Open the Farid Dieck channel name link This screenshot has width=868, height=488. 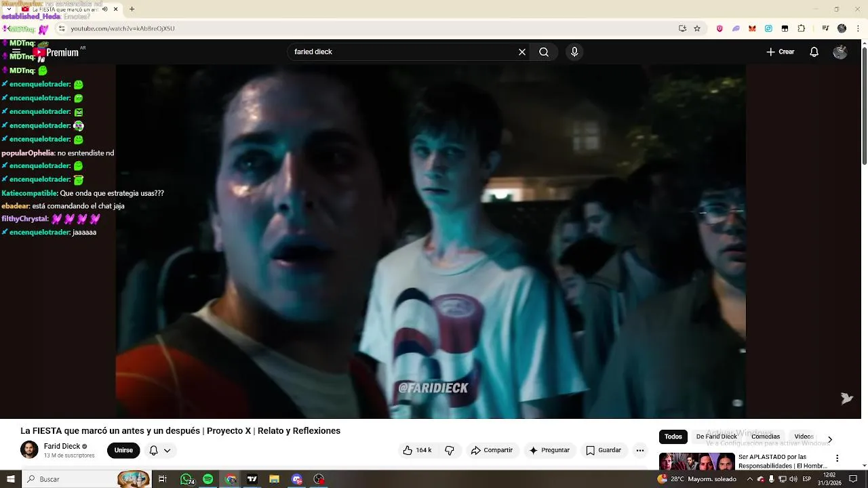click(62, 446)
